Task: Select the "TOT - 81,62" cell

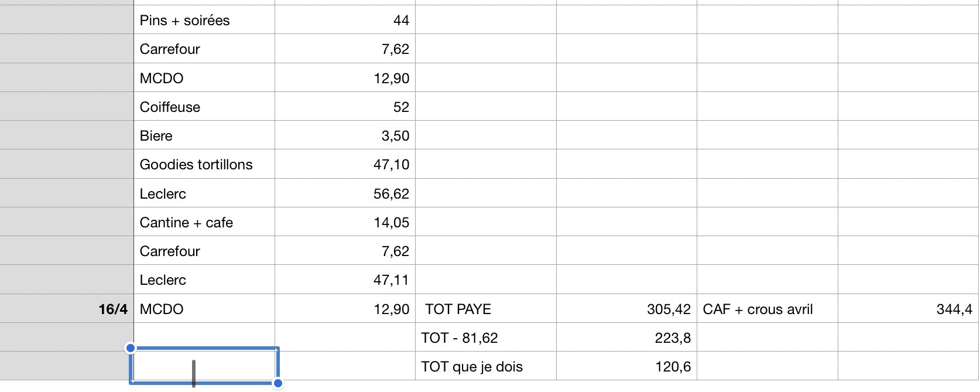Action: coord(485,338)
